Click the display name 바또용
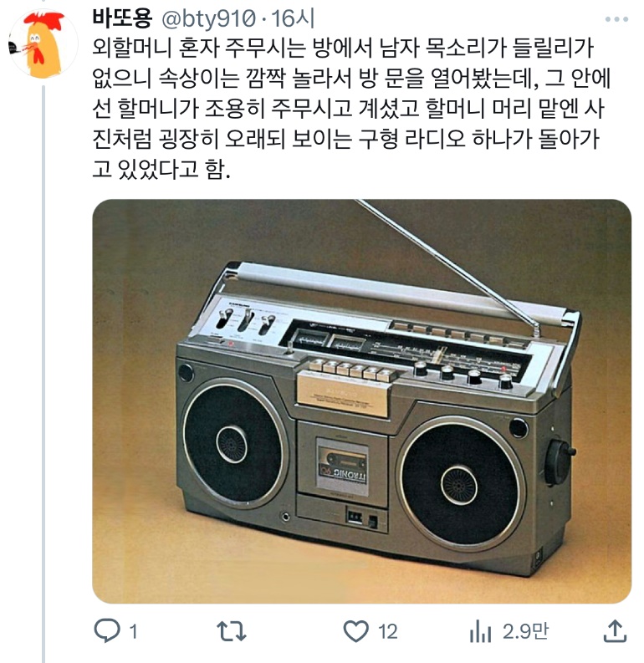Screen dimensions: 644x663 [x=122, y=18]
